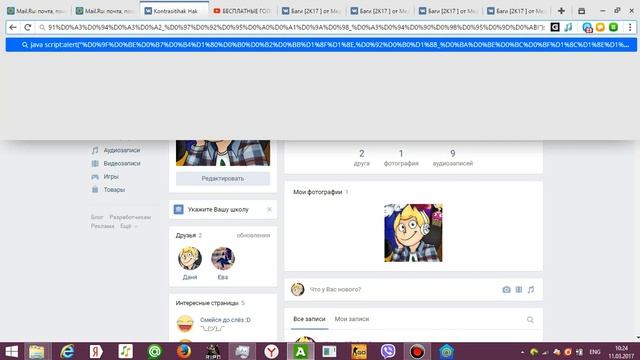This screenshot has width=640, height=360.
Task: Reload the current page
Action: (x=27, y=27)
